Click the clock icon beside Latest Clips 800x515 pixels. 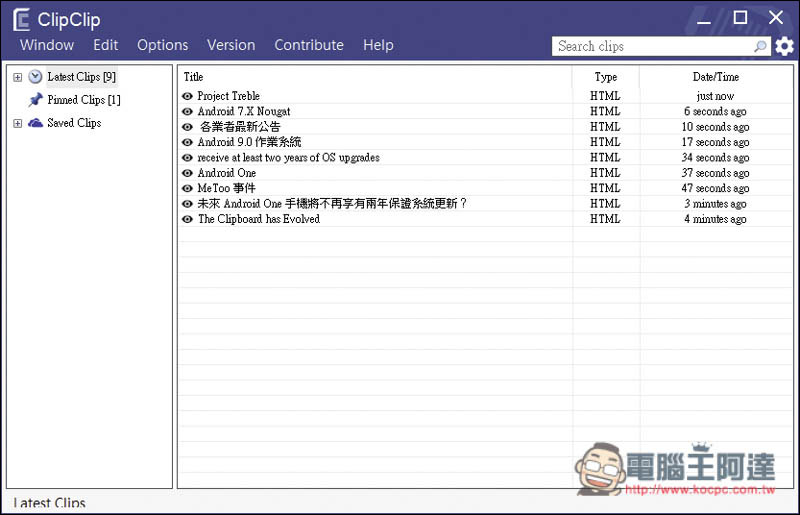click(35, 77)
